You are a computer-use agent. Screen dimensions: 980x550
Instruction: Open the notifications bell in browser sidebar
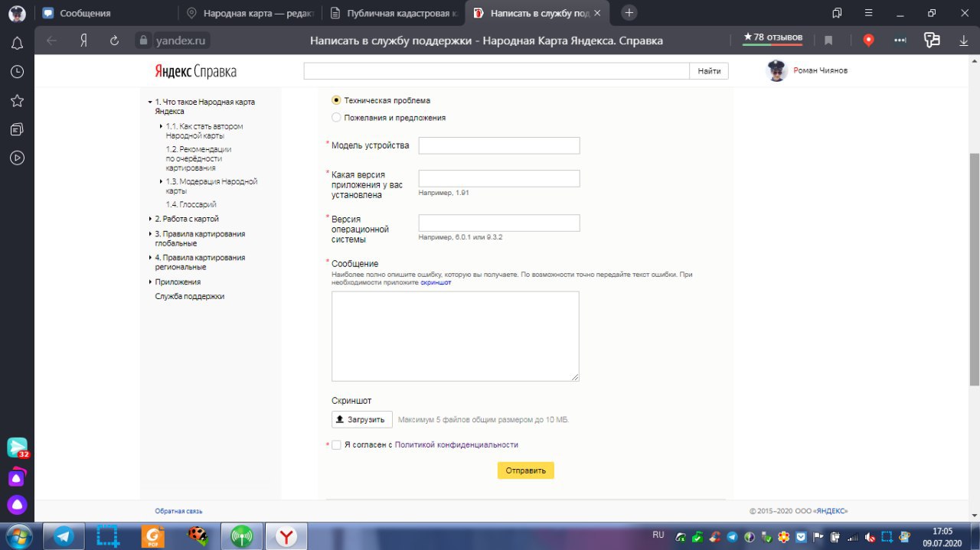(17, 44)
